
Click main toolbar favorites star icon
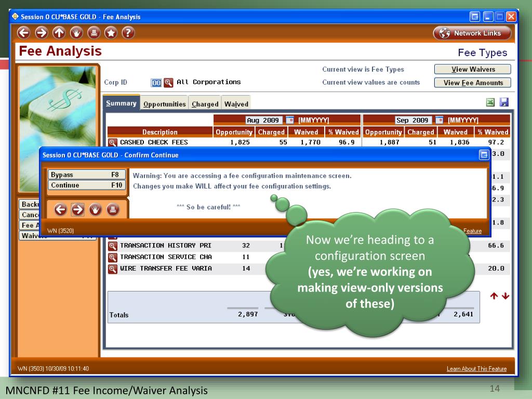[111, 33]
